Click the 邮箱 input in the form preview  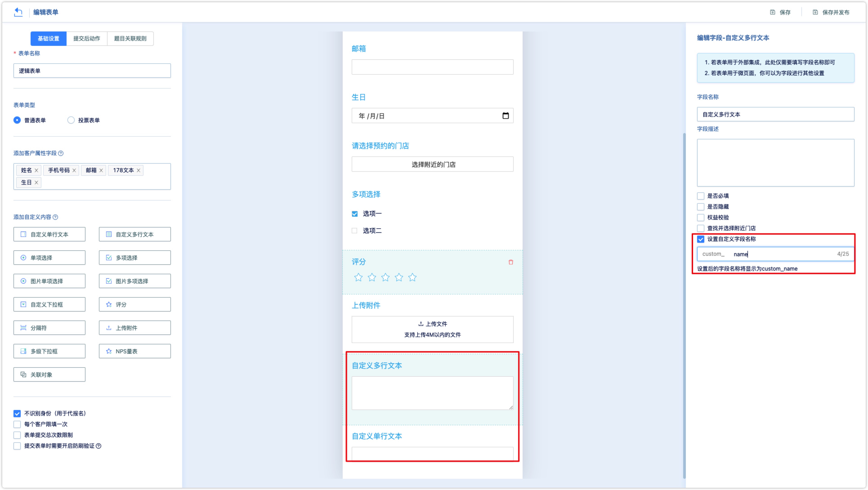(433, 67)
